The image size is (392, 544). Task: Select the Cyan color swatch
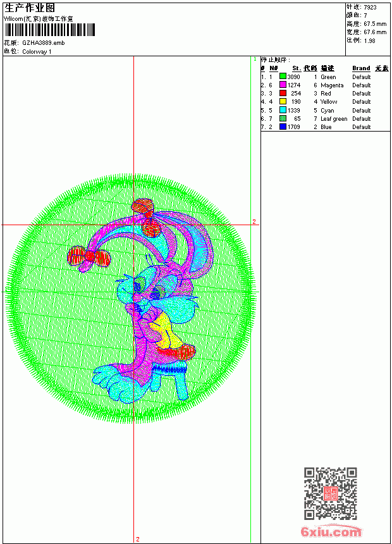tap(283, 110)
